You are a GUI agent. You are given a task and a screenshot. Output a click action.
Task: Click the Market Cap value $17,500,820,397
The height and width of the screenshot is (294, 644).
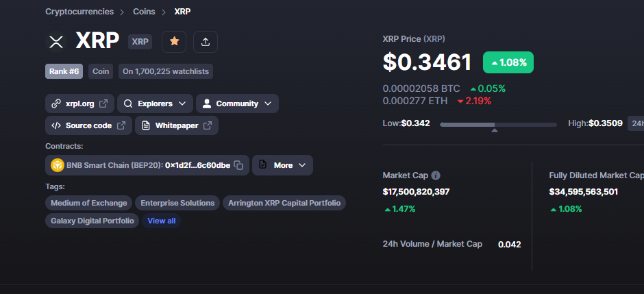pyautogui.click(x=416, y=192)
